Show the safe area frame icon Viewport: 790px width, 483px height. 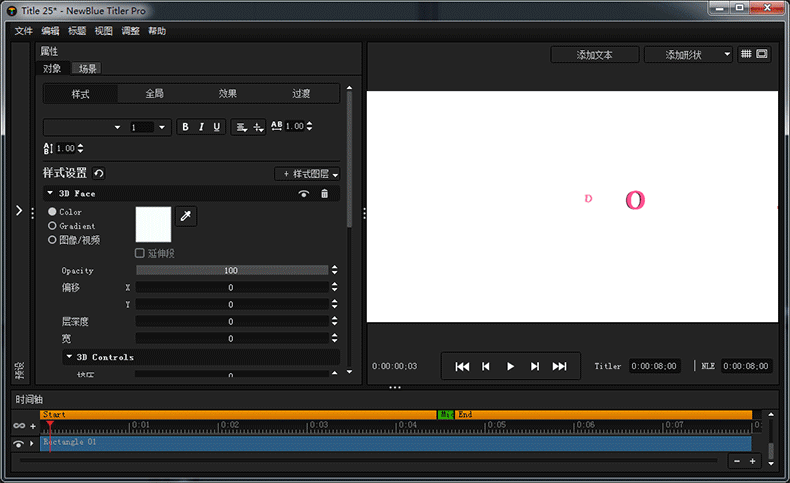tap(762, 54)
